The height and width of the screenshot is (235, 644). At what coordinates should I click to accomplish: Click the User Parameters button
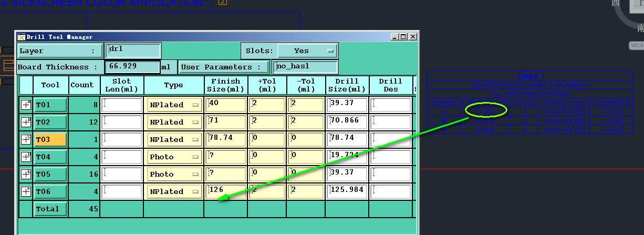[224, 67]
